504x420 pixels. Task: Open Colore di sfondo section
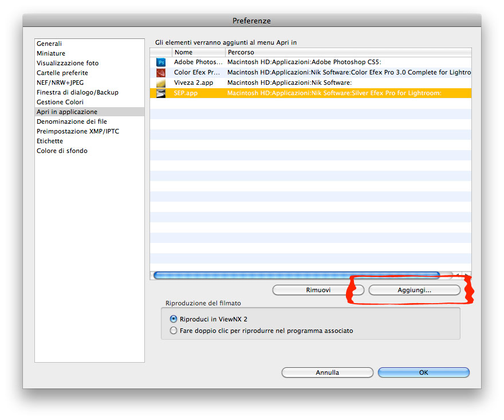click(x=89, y=151)
